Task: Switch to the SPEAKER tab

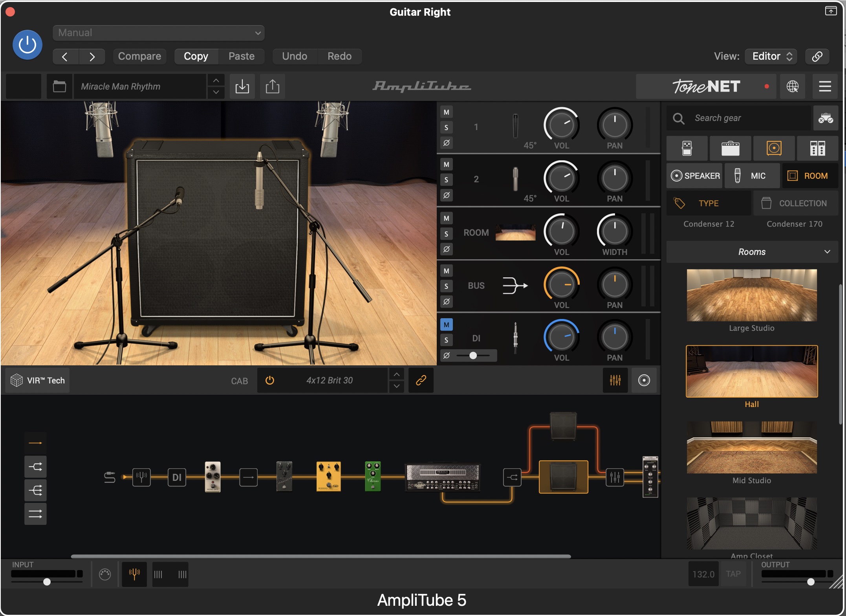Action: pyautogui.click(x=695, y=176)
